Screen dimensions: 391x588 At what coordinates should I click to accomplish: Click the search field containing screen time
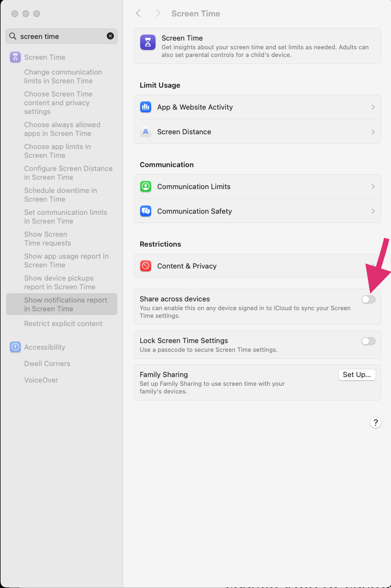pyautogui.click(x=61, y=36)
